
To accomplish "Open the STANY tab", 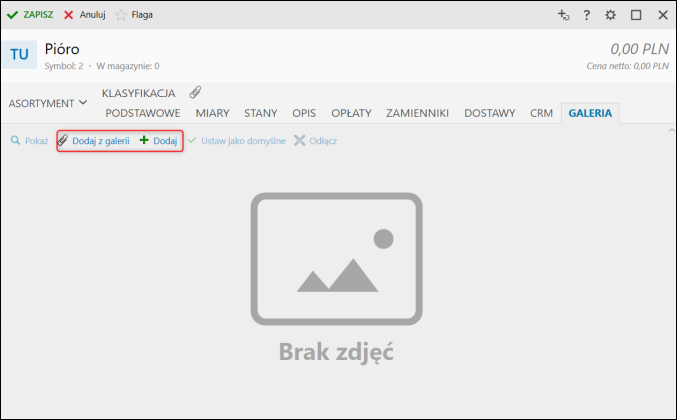I will coord(261,113).
